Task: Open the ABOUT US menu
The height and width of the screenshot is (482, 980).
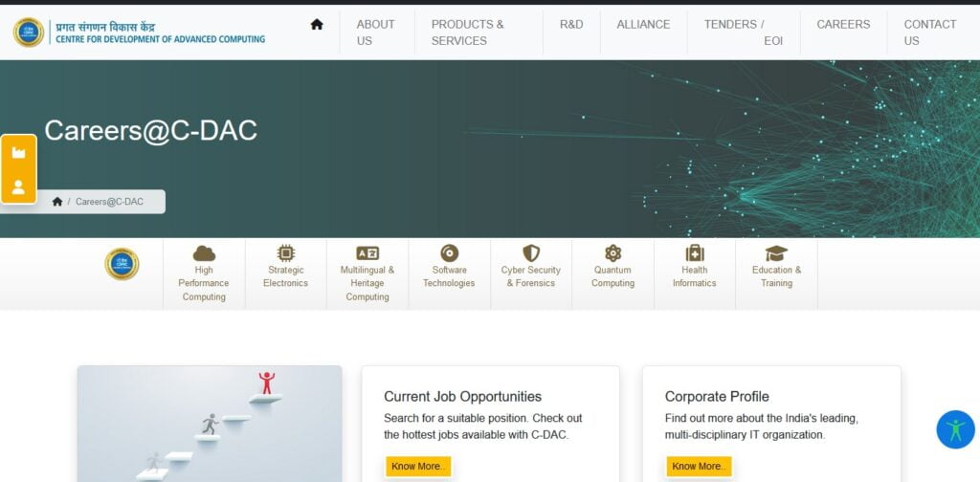Action: 375,33
